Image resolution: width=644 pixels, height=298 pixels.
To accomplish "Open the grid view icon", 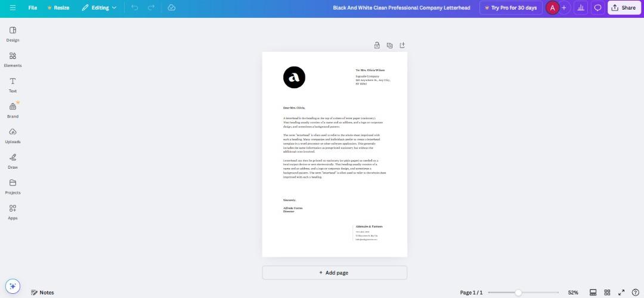I will point(607,292).
